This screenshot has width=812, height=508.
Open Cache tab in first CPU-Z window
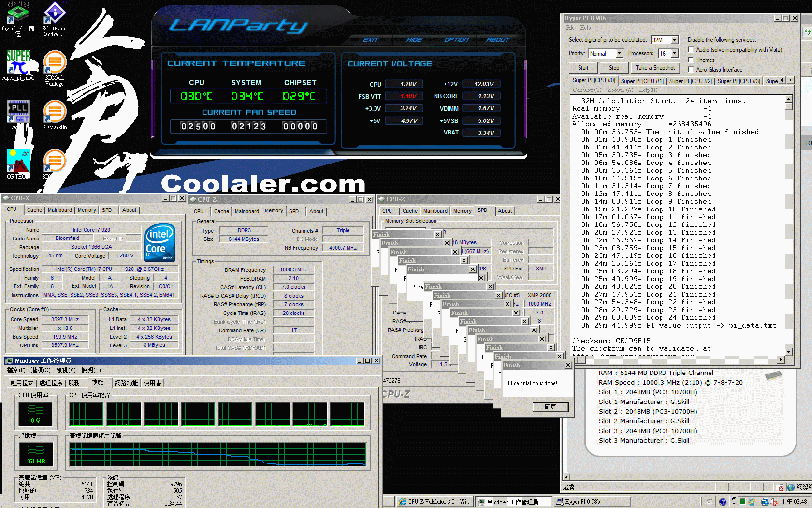tap(34, 210)
